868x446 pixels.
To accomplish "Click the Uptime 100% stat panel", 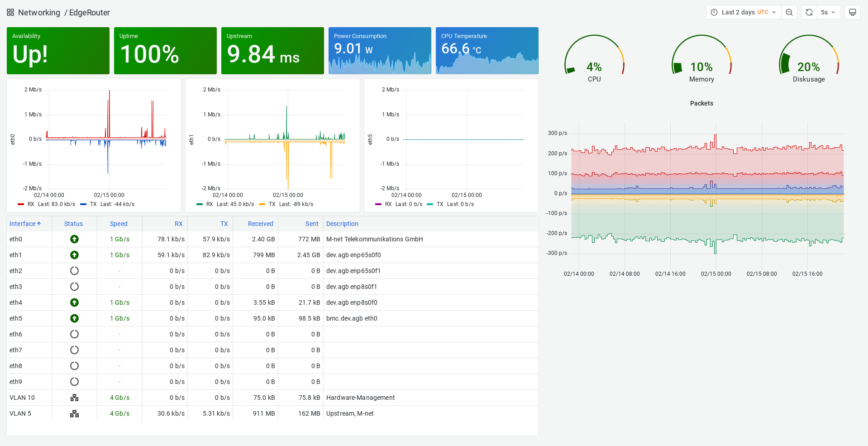I will pos(165,51).
